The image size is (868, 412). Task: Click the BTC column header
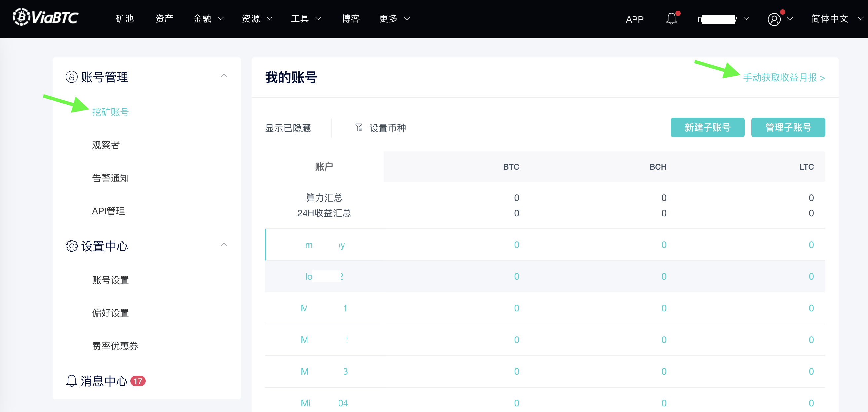(x=511, y=167)
